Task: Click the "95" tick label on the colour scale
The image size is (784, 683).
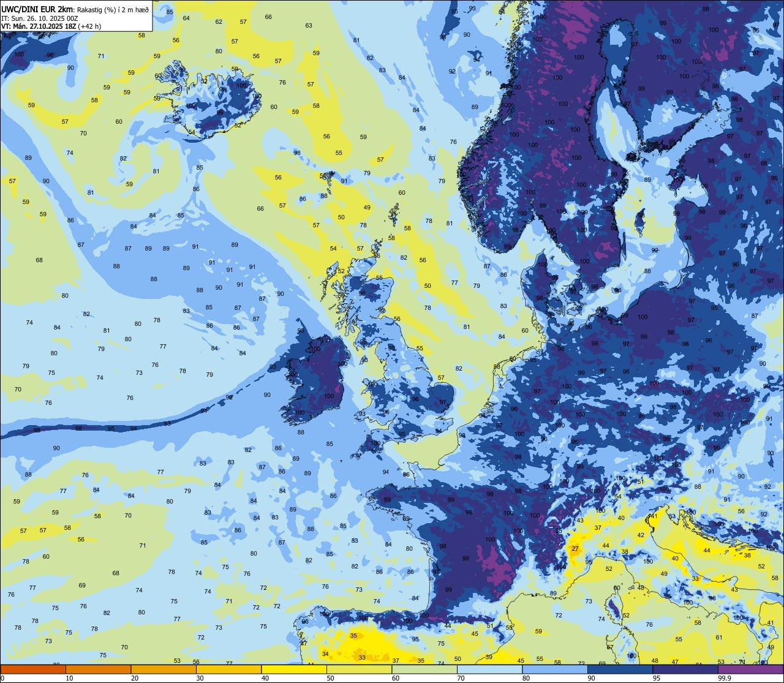Action: tap(657, 678)
